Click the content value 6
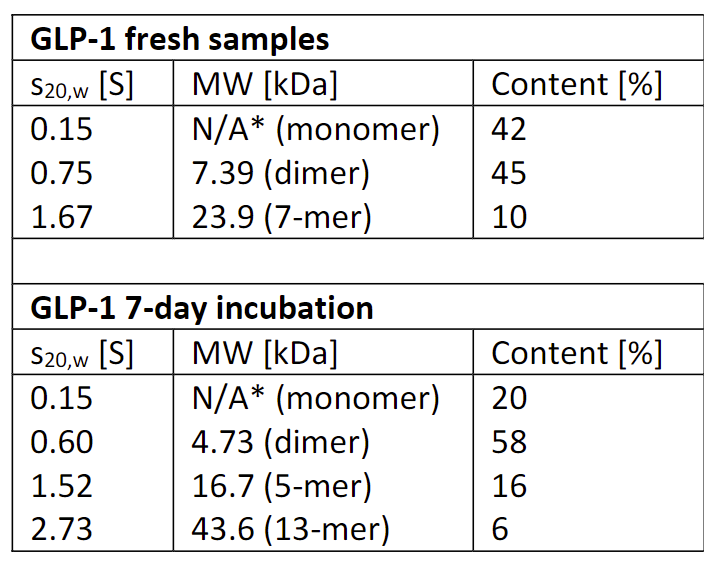 pos(500,528)
